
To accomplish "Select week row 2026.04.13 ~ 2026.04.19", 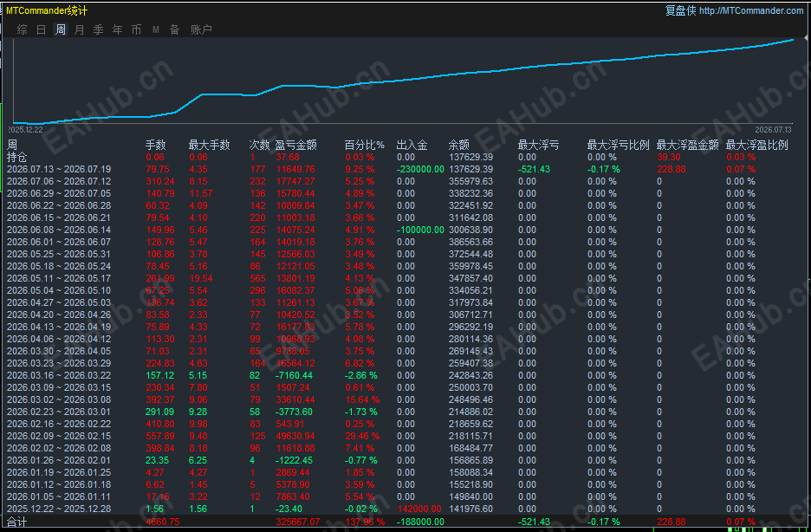I will [59, 328].
